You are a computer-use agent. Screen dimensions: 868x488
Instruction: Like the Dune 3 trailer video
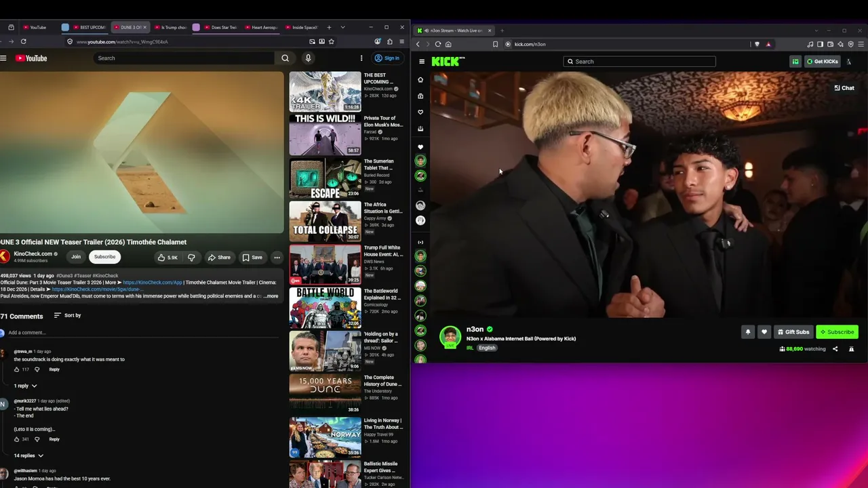167,258
